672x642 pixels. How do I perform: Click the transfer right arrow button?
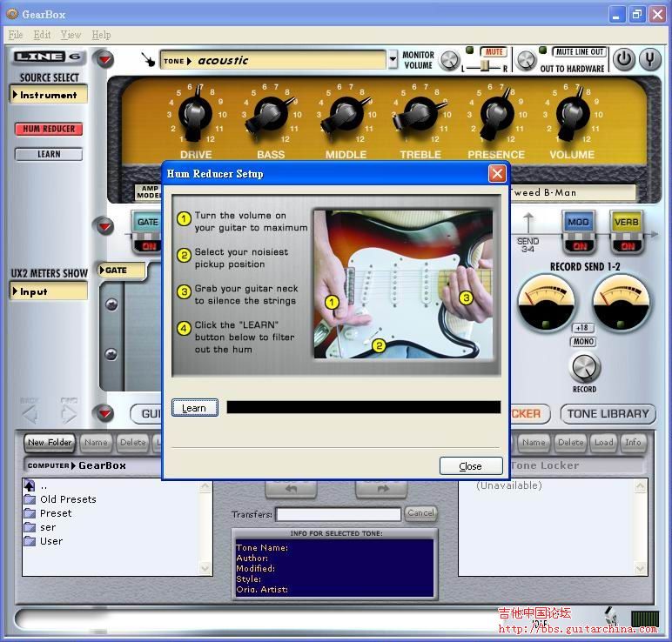tap(381, 489)
